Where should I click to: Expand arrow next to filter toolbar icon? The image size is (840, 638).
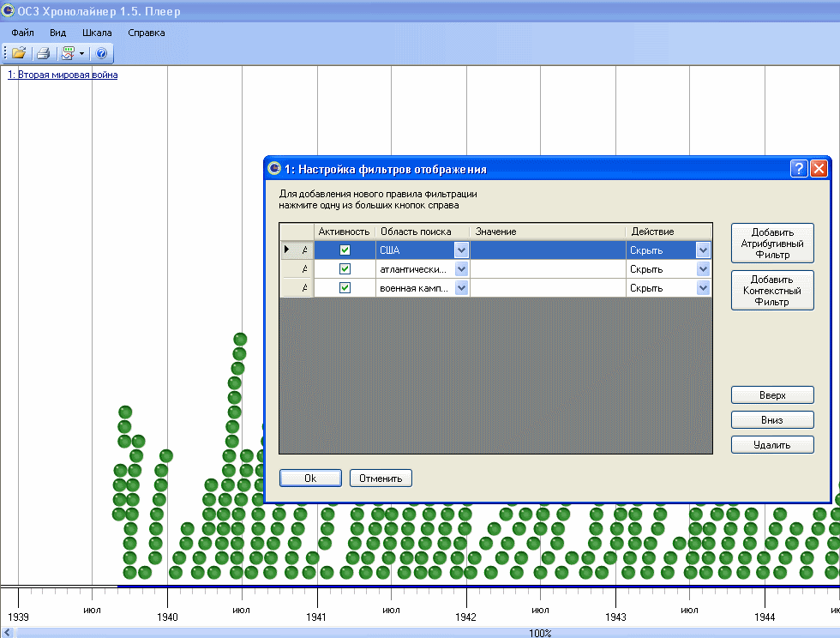click(81, 53)
